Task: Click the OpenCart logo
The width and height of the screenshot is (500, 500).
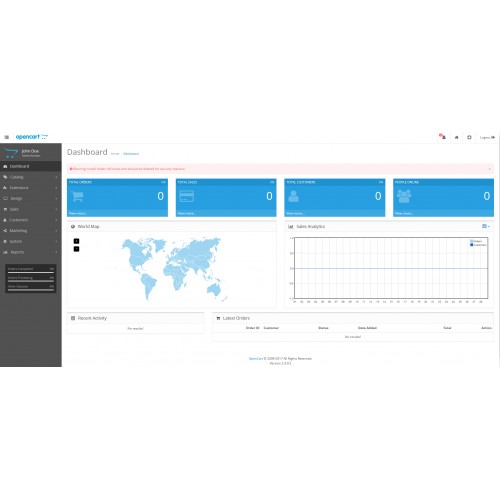Action: pyautogui.click(x=32, y=137)
